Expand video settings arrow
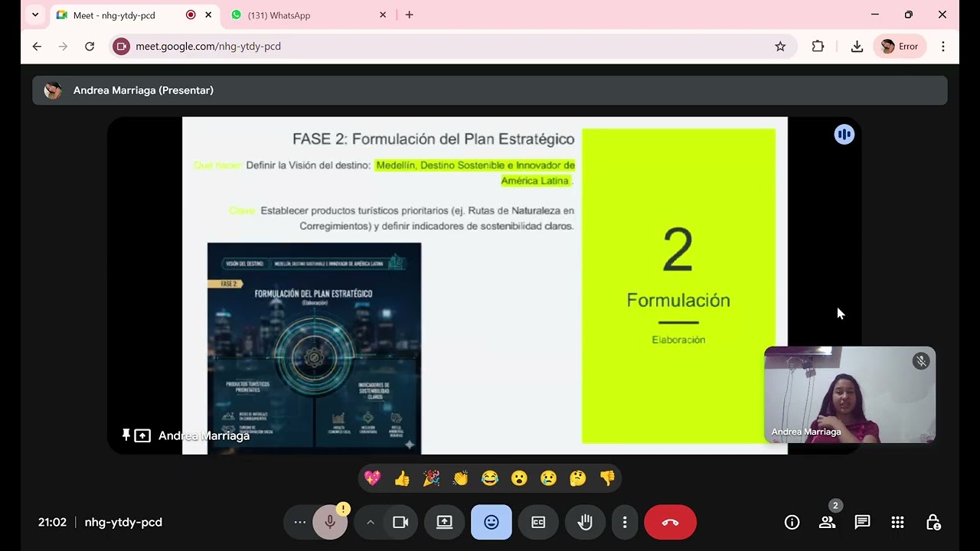 [371, 522]
